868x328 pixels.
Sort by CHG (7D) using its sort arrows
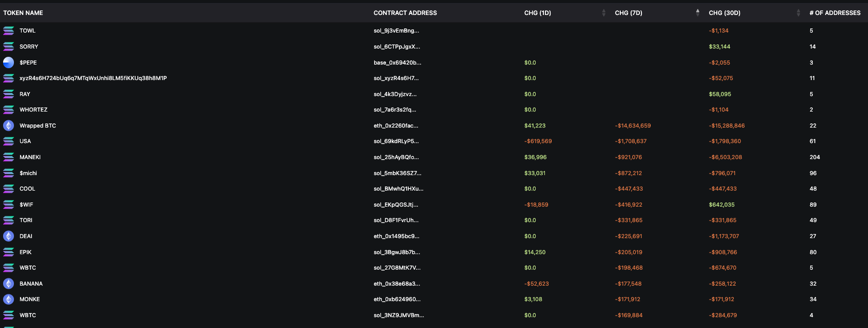pos(698,13)
